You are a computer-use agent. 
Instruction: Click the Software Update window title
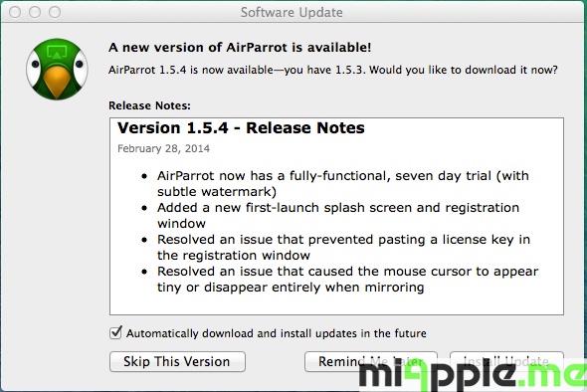(292, 12)
